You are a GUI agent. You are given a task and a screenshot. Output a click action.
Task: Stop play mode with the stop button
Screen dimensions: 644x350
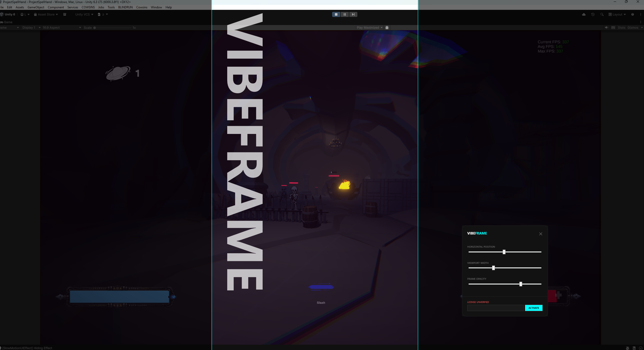[336, 14]
